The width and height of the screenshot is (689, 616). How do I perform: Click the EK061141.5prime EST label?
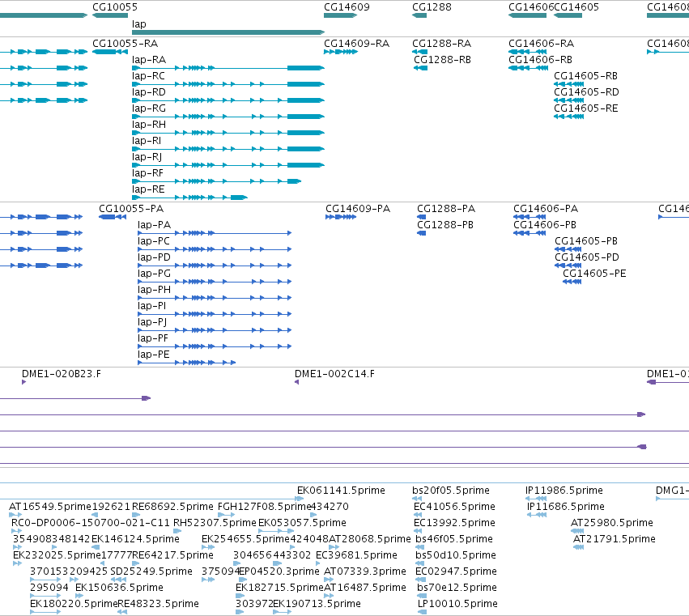[x=341, y=491]
